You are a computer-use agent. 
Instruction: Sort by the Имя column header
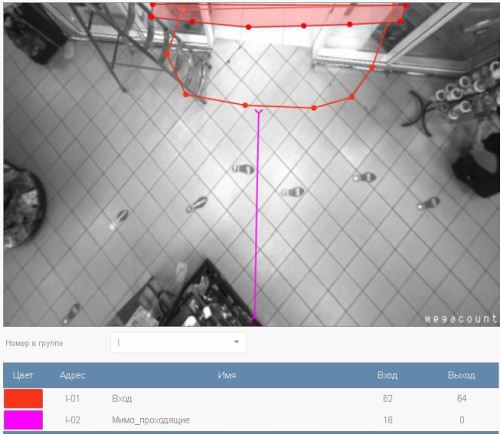[227, 375]
